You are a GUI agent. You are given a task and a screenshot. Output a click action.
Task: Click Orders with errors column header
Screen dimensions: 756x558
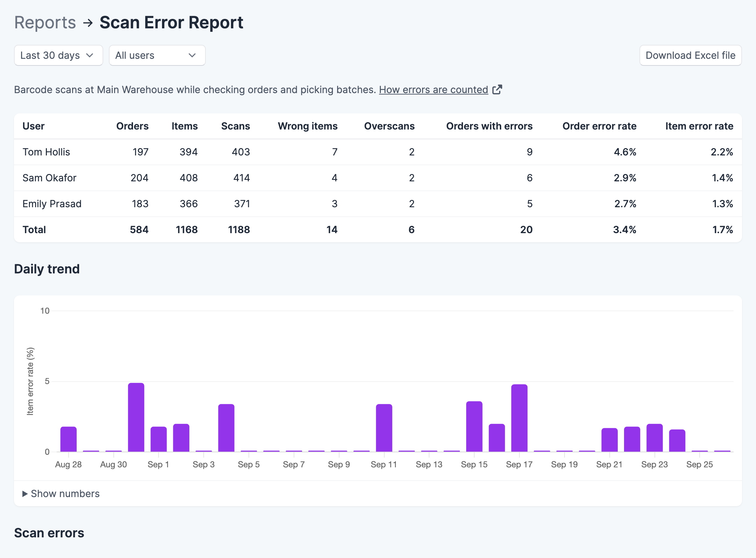[x=489, y=126]
